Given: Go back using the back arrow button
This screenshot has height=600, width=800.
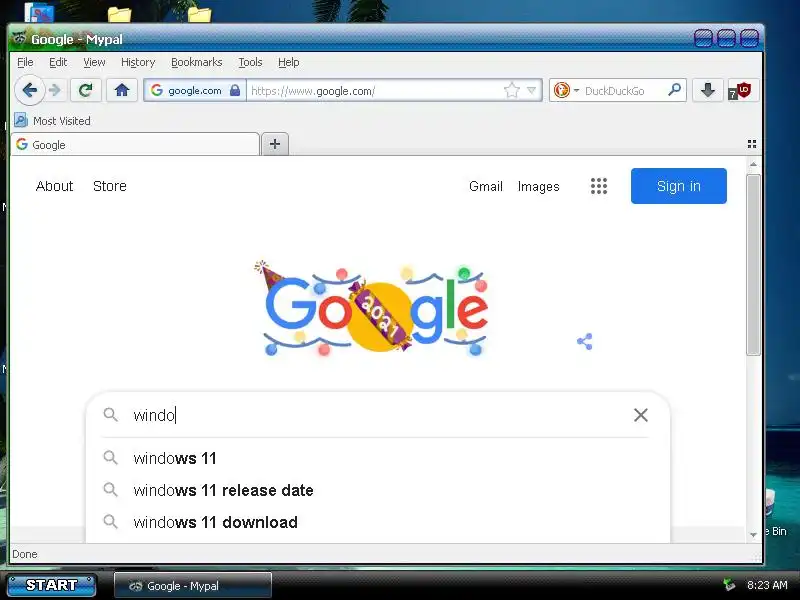Looking at the screenshot, I should pos(30,91).
